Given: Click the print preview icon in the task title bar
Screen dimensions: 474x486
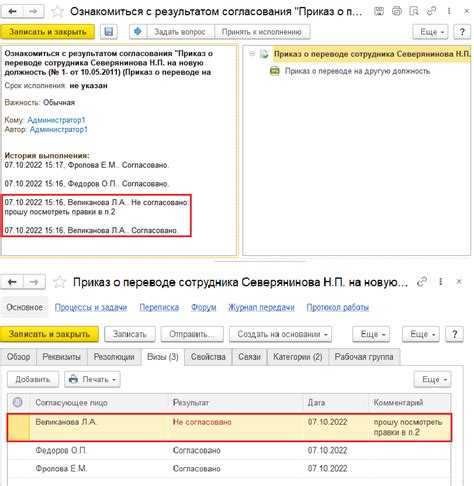Looking at the screenshot, I should point(414,12).
